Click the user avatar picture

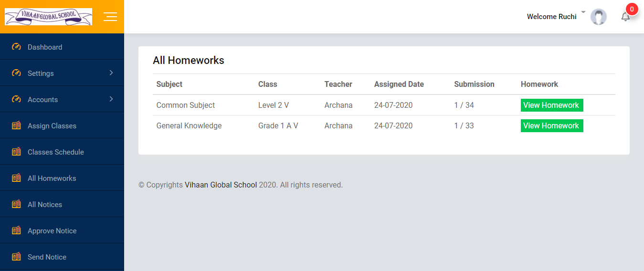coord(599,17)
